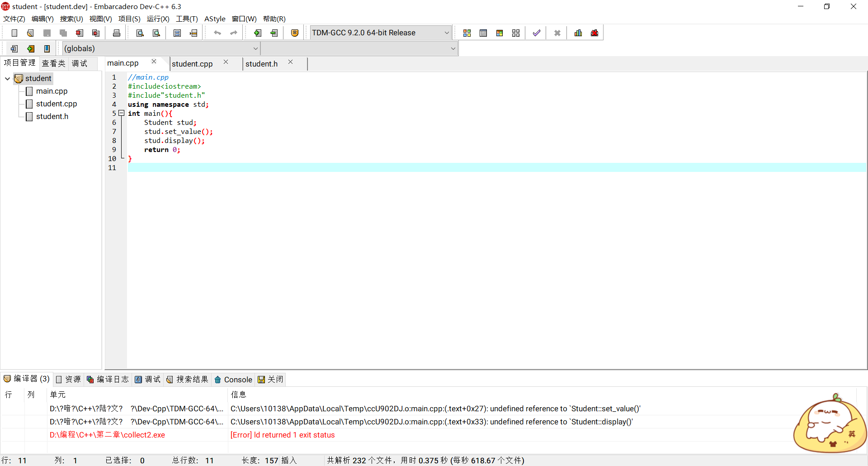Screen dimensions: 868x466
Task: Open the Find dialog icon
Action: [x=140, y=33]
